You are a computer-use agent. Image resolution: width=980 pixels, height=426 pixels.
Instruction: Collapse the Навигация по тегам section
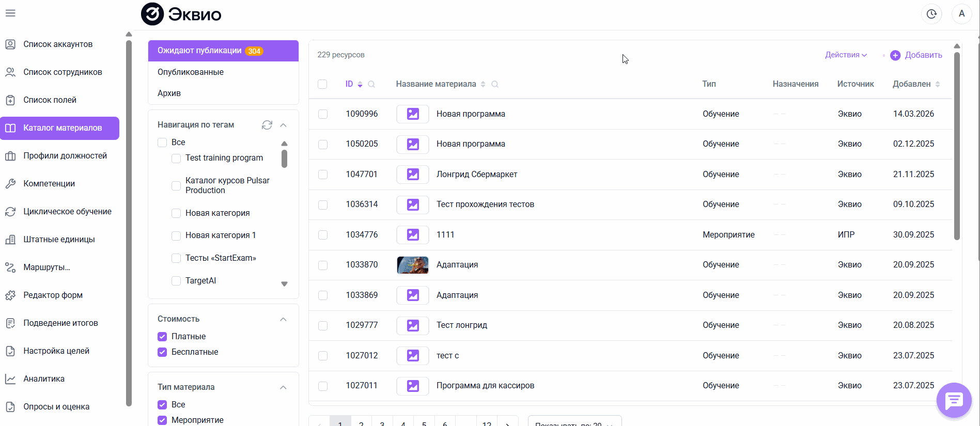[x=283, y=125]
